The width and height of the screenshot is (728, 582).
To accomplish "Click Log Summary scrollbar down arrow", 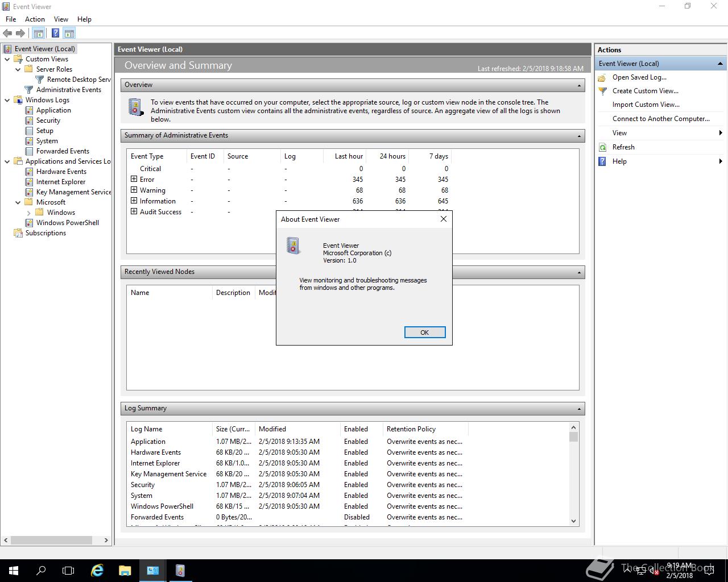I will (x=573, y=521).
